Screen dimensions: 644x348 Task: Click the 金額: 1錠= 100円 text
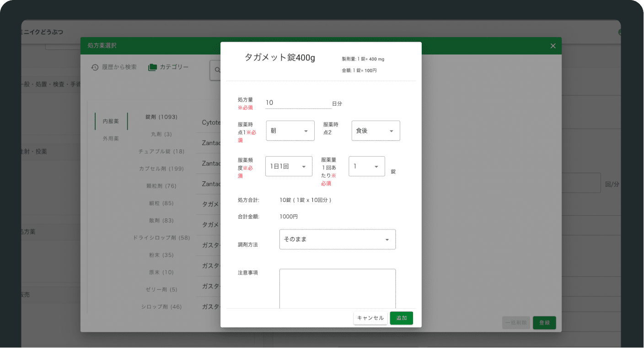tap(360, 71)
